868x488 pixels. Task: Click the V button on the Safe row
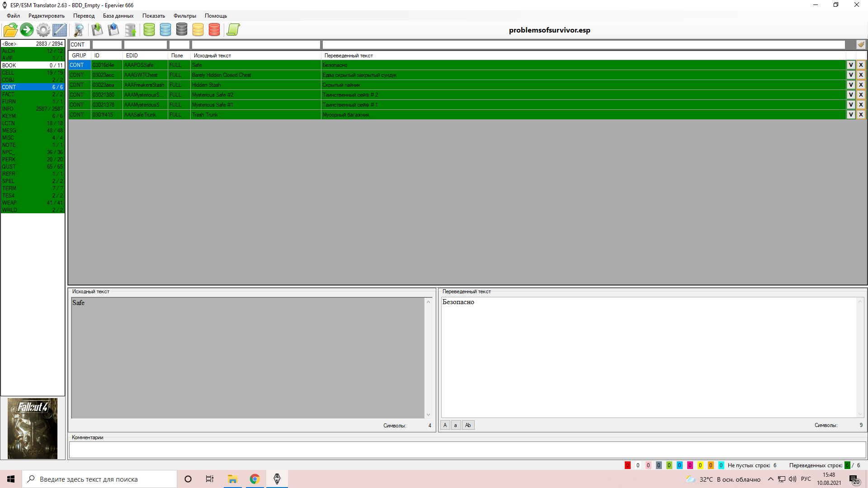(851, 65)
